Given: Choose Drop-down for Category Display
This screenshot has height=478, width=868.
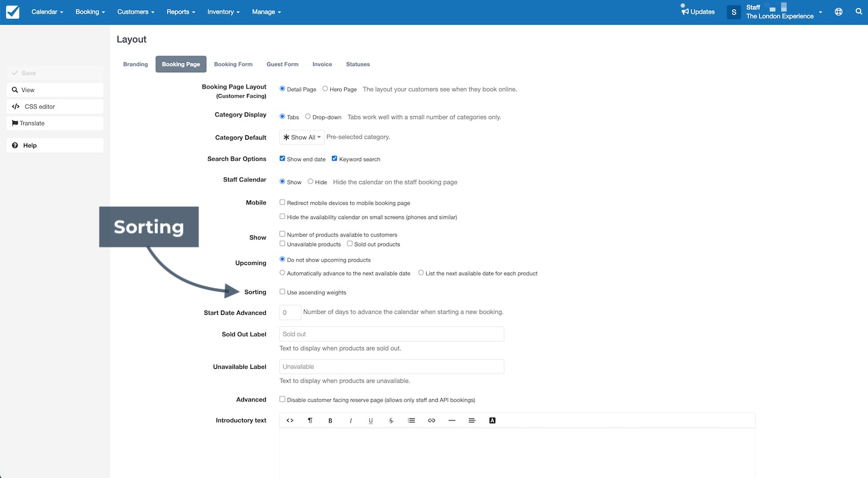Looking at the screenshot, I should pos(308,116).
